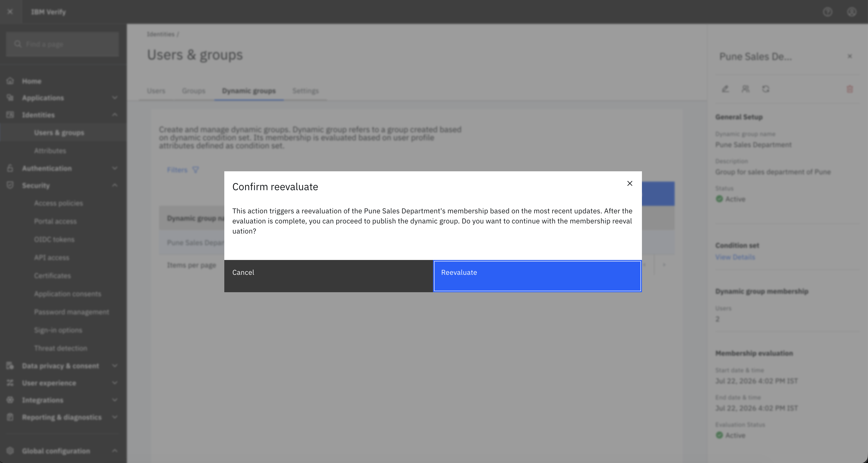The image size is (868, 463).
Task: Select Users & groups in sidebar
Action: tap(59, 133)
